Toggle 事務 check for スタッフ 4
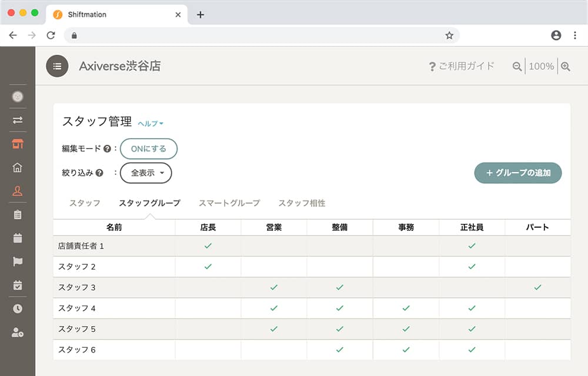 [406, 308]
